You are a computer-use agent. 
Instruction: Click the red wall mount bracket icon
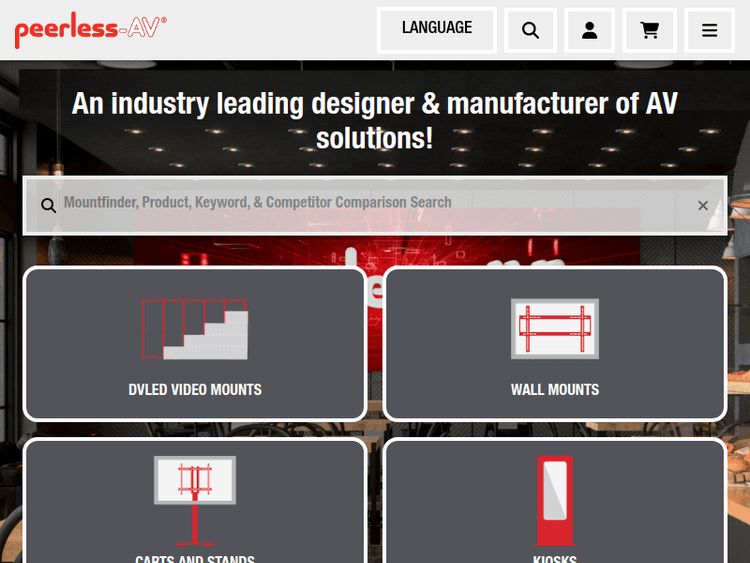[x=555, y=328]
